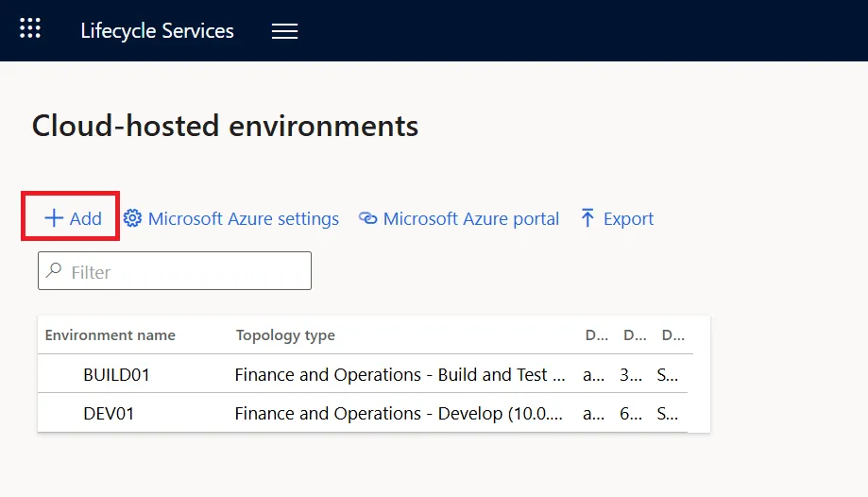Click the a... cell in BUILD01 row
Image resolution: width=868 pixels, height=497 pixels.
593,375
